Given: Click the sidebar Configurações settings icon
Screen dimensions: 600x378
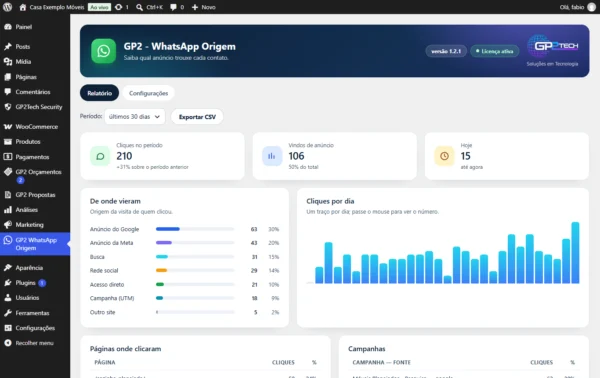Looking at the screenshot, I should (x=8, y=328).
